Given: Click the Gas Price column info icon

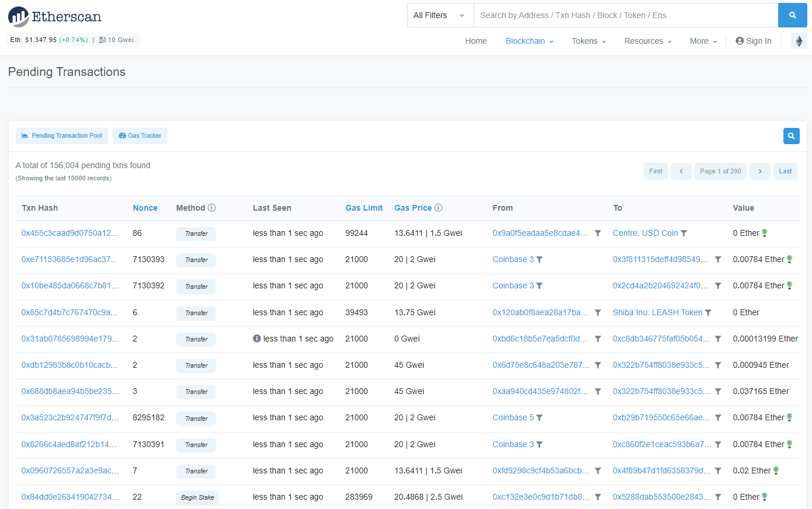Looking at the screenshot, I should click(438, 208).
